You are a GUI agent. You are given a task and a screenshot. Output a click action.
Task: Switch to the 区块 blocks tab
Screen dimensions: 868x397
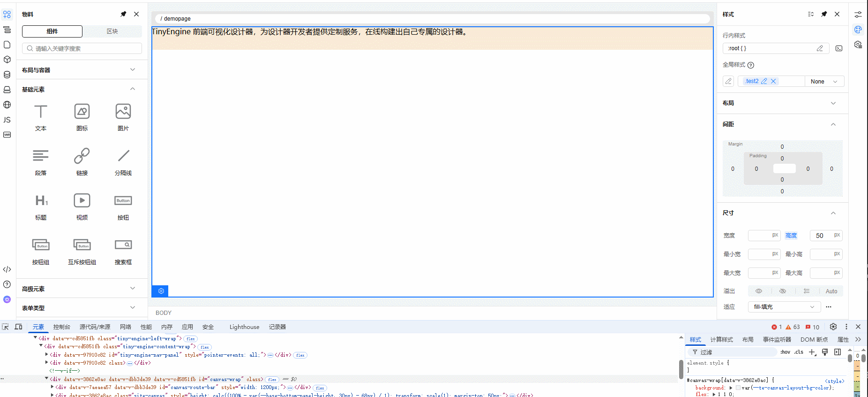[x=112, y=31]
